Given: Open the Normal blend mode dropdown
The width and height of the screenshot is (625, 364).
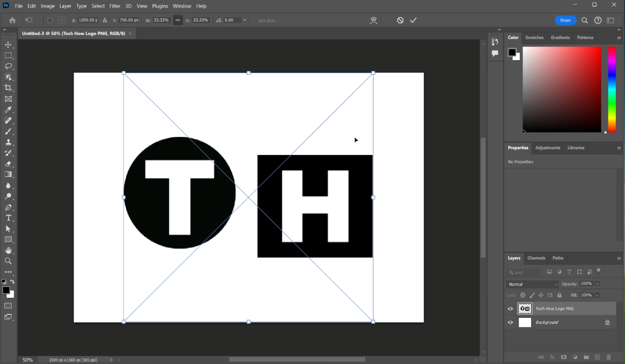Looking at the screenshot, I should tap(533, 284).
